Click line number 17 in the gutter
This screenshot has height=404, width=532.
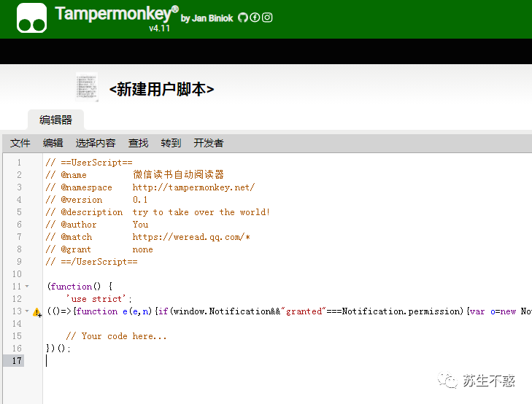tap(17, 361)
